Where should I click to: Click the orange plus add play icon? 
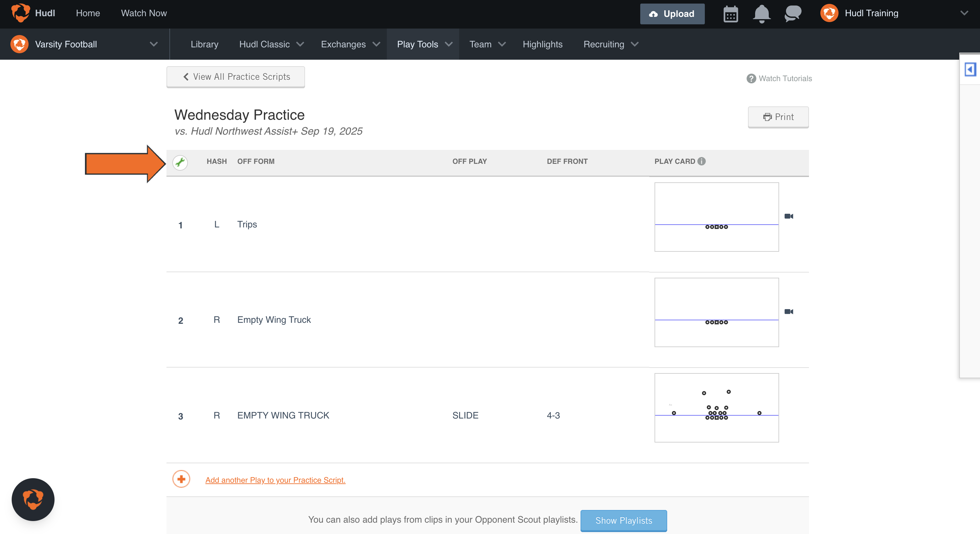pyautogui.click(x=181, y=479)
